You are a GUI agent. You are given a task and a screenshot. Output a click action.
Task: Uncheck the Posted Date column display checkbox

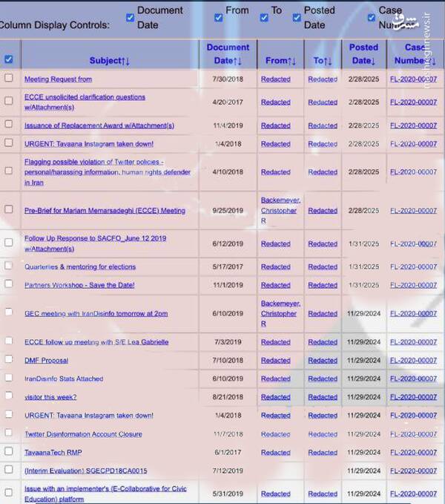point(297,17)
